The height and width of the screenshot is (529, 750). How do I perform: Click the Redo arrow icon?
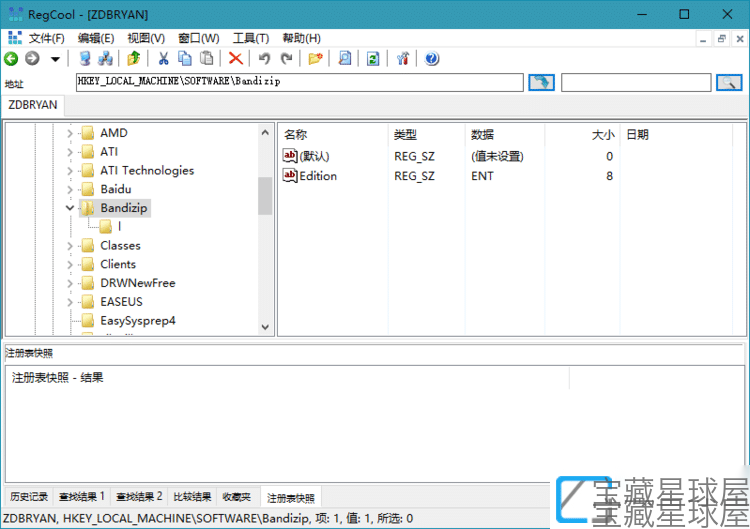click(286, 59)
